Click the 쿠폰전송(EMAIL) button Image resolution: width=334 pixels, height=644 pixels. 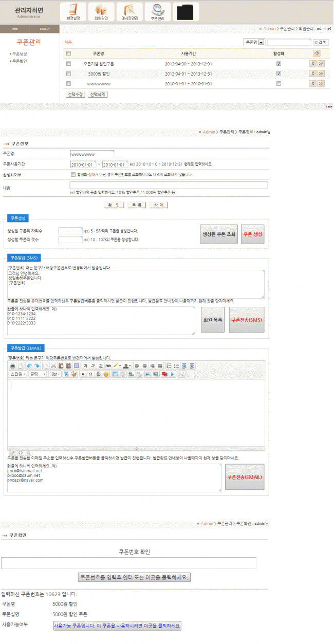(245, 477)
